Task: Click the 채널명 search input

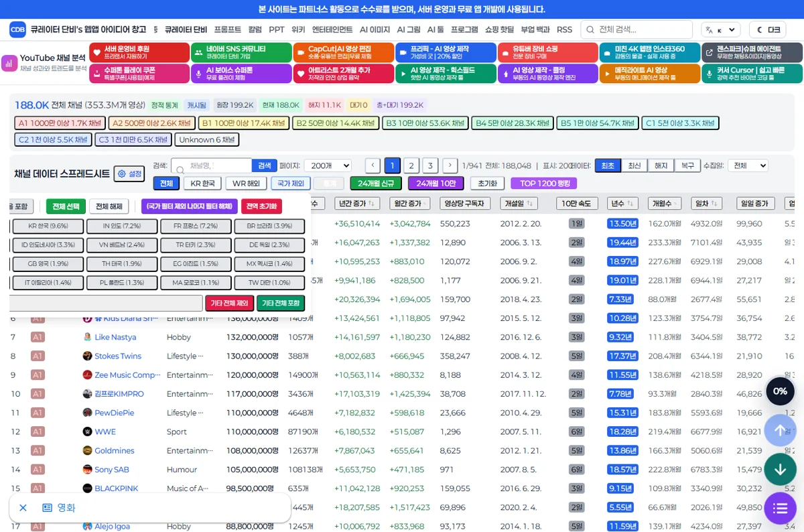Action: coord(211,165)
